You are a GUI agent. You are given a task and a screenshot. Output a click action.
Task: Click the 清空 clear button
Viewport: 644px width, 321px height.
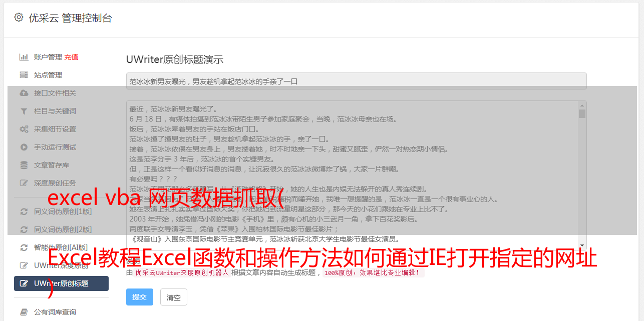point(174,297)
